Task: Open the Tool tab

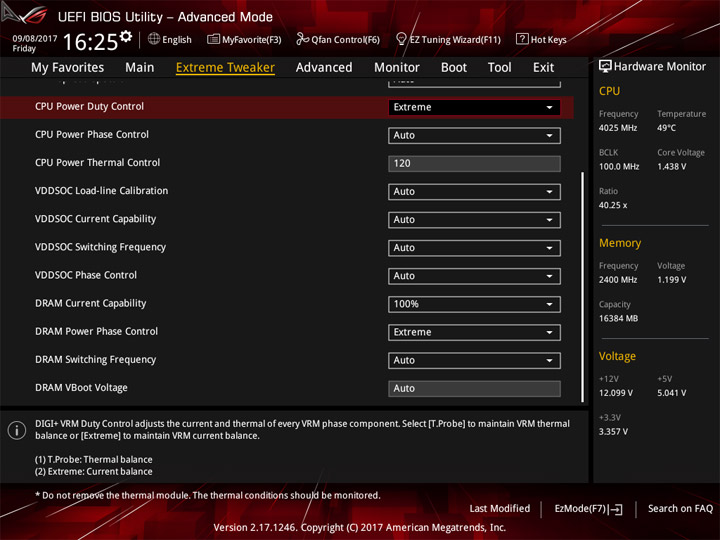Action: (499, 68)
